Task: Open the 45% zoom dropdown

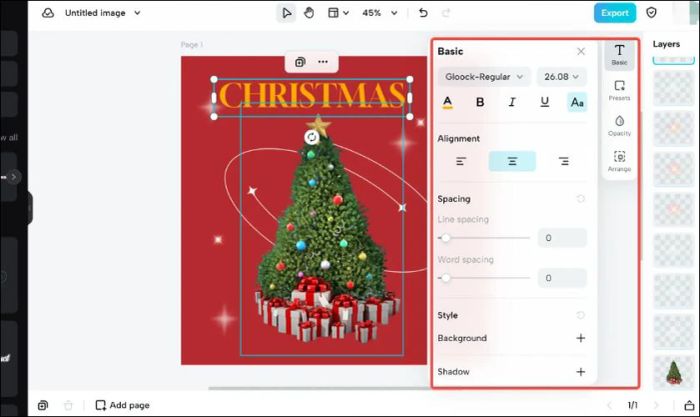Action: point(379,13)
